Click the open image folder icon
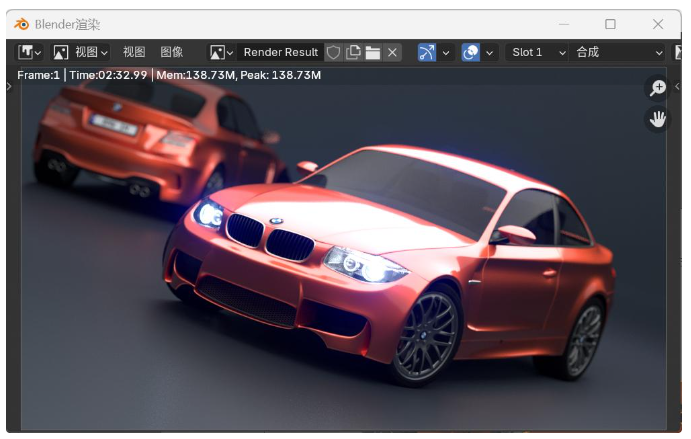This screenshot has height=439, width=691. point(373,52)
